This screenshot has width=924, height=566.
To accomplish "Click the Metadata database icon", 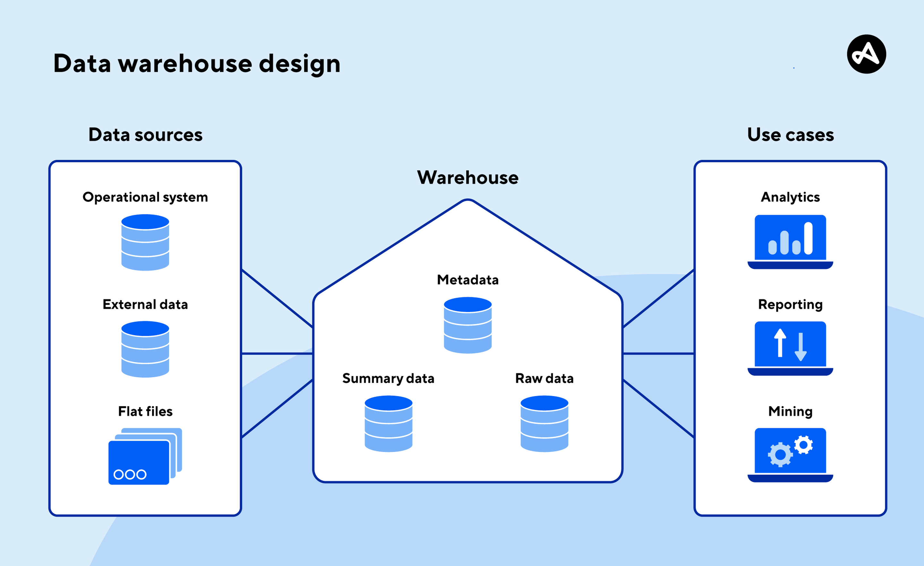I will point(468,325).
